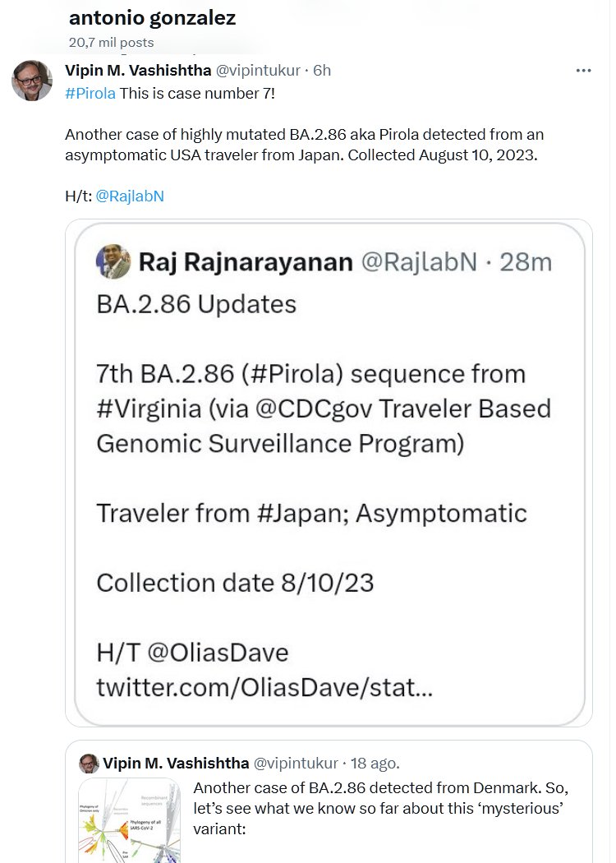The width and height of the screenshot is (616, 863).
Task: Open the embedded Raj Rajnarayanan tweet screenshot
Action: click(329, 473)
